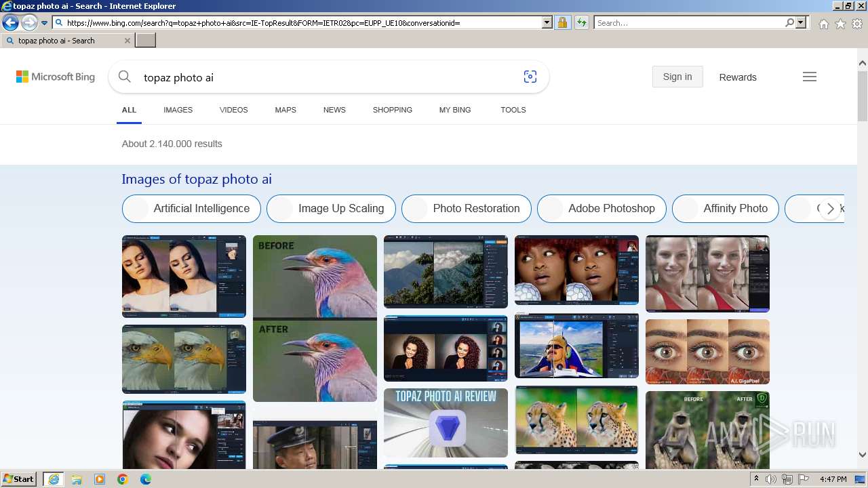Image resolution: width=868 pixels, height=488 pixels.
Task: Click the IE search box magnifier icon
Action: click(789, 22)
